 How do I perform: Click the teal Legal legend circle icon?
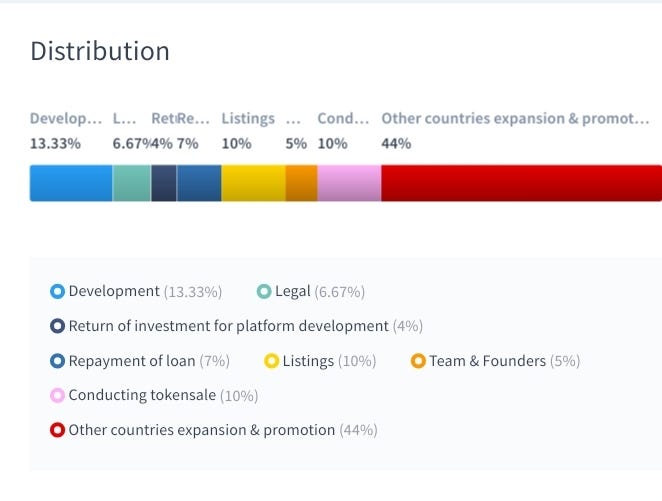coord(264,291)
